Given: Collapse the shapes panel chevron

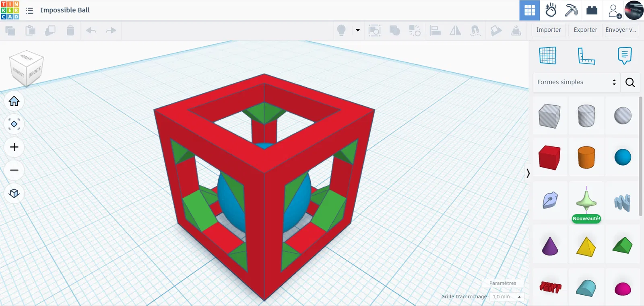Looking at the screenshot, I should pyautogui.click(x=528, y=173).
